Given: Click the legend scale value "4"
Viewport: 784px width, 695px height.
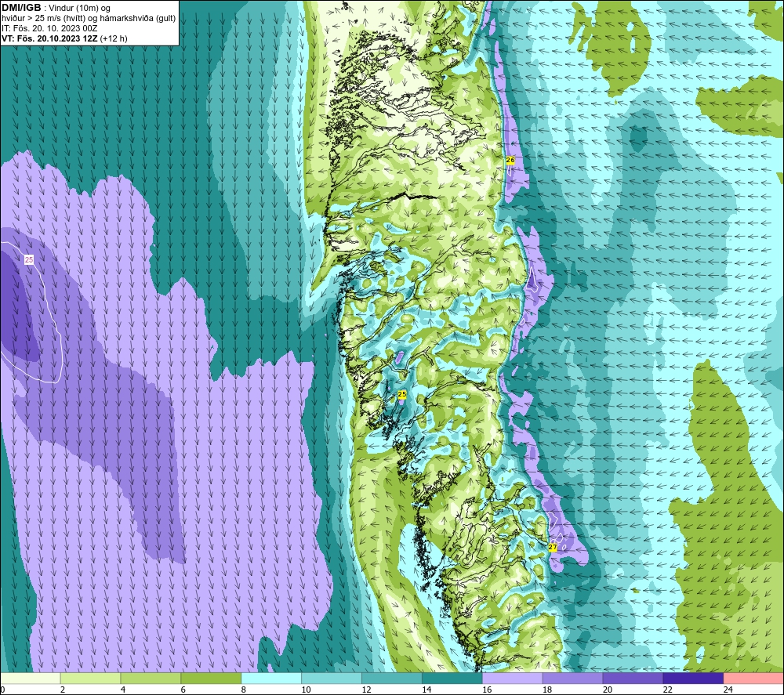Looking at the screenshot, I should pyautogui.click(x=123, y=690).
